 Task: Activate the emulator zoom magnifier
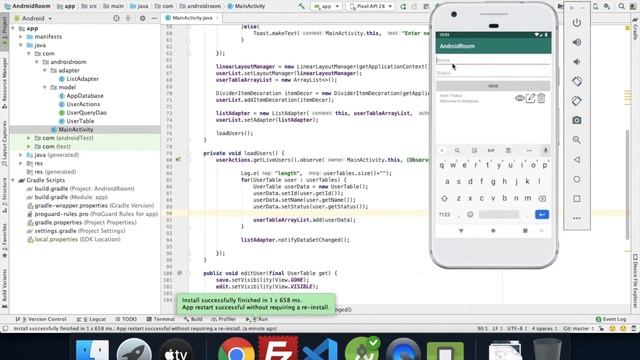click(x=576, y=140)
